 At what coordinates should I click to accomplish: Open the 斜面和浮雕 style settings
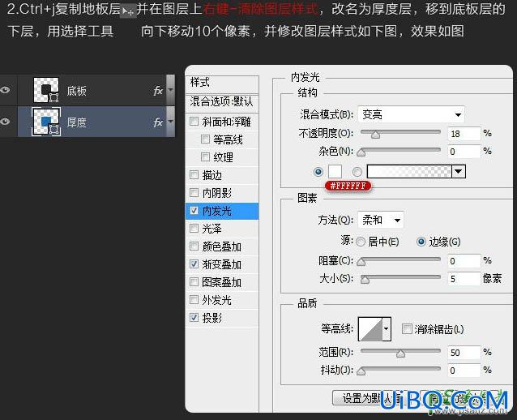click(x=227, y=122)
